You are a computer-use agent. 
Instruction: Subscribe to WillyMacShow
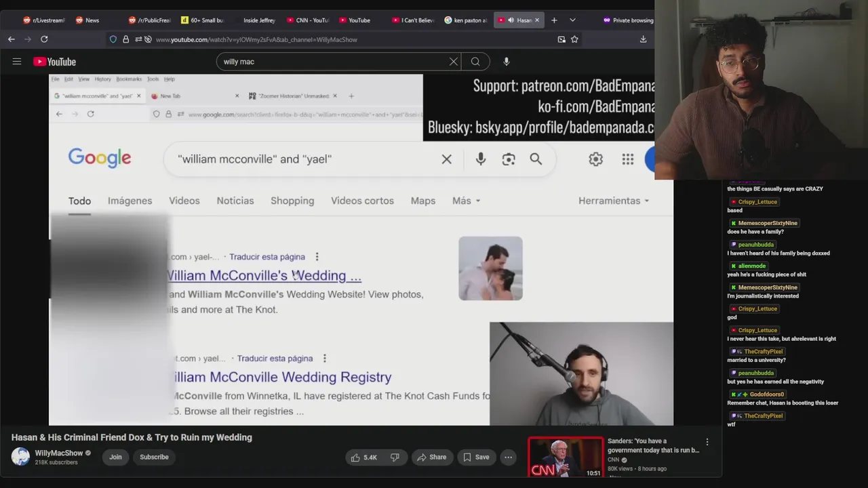click(154, 457)
